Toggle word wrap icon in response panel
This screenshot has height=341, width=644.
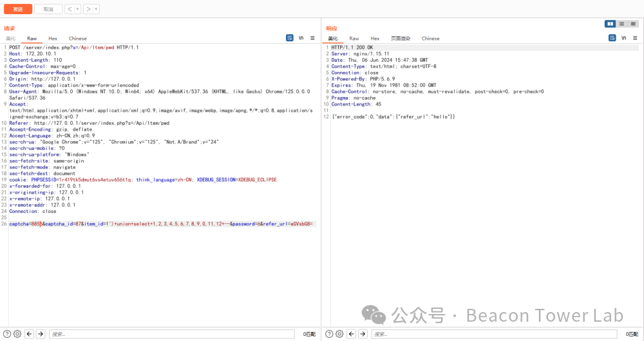612,38
